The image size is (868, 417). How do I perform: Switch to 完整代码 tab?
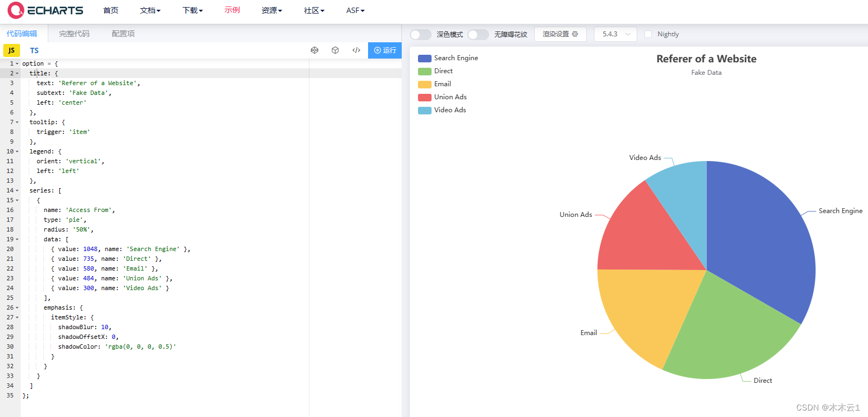[x=74, y=34]
